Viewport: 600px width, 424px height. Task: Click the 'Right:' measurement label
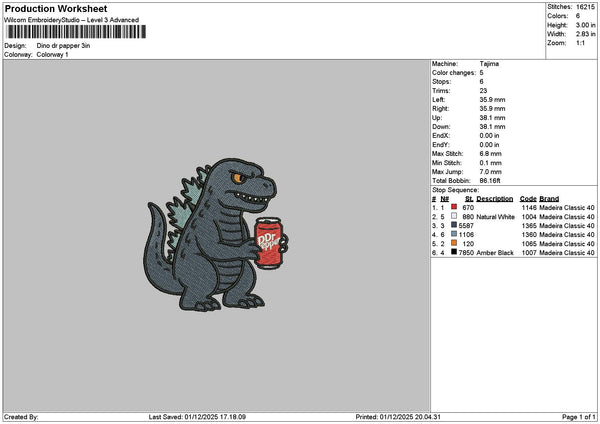pos(440,109)
